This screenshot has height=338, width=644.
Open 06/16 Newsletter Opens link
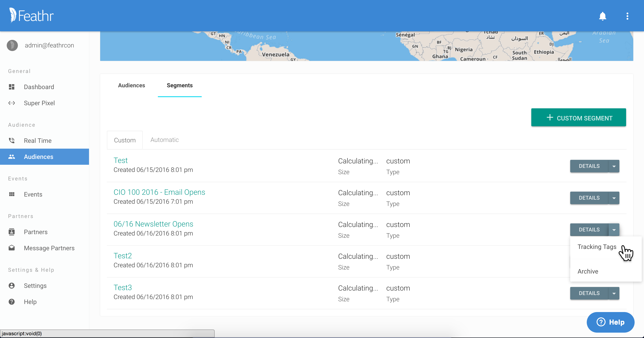[x=153, y=224]
